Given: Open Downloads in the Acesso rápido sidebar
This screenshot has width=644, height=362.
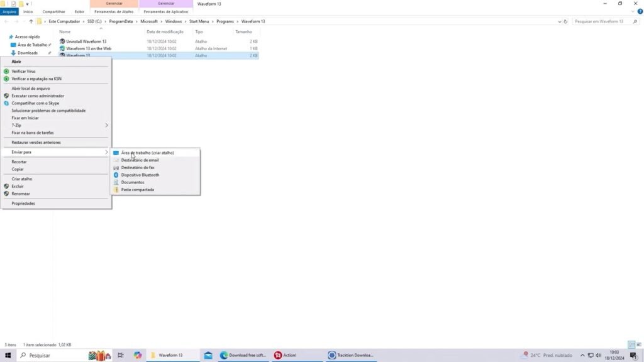Looking at the screenshot, I should tap(28, 53).
